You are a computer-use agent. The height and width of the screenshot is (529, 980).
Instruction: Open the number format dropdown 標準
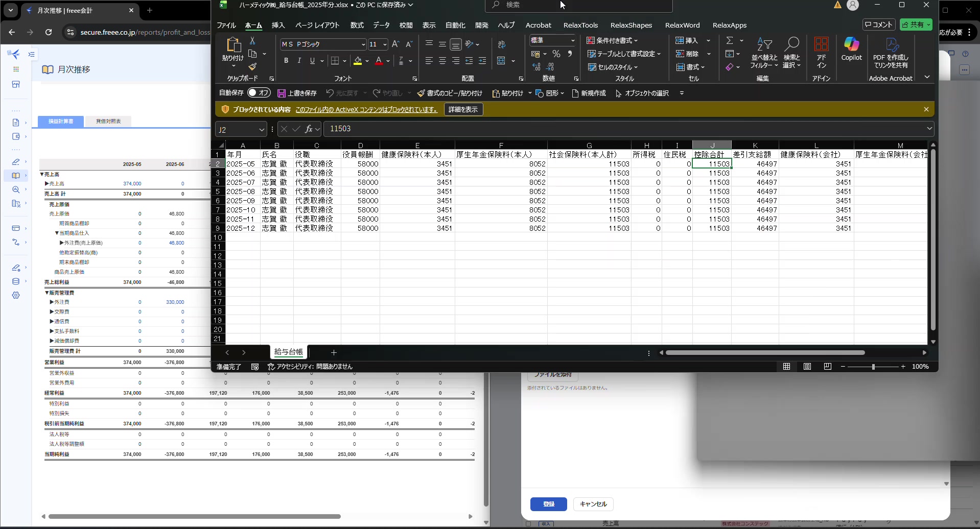(572, 40)
